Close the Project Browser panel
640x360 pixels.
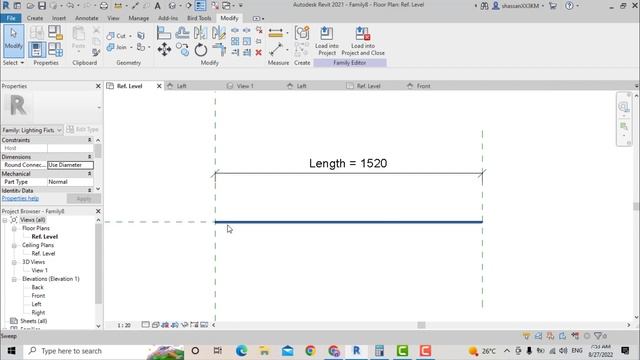pyautogui.click(x=98, y=211)
